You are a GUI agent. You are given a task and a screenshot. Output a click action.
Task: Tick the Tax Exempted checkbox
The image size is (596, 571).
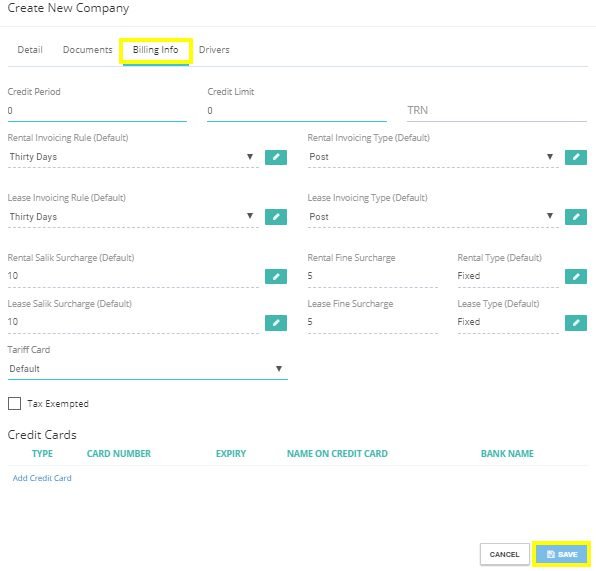tap(14, 403)
